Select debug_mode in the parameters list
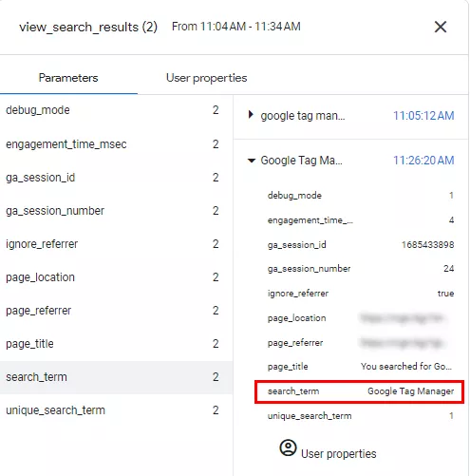470x476 pixels. pos(116,110)
